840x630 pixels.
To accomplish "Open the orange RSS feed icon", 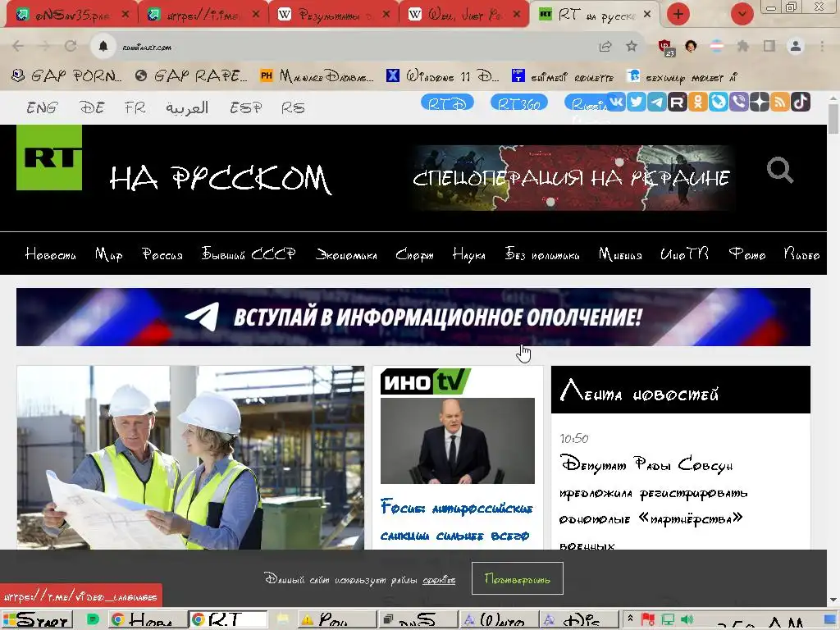I will click(779, 102).
